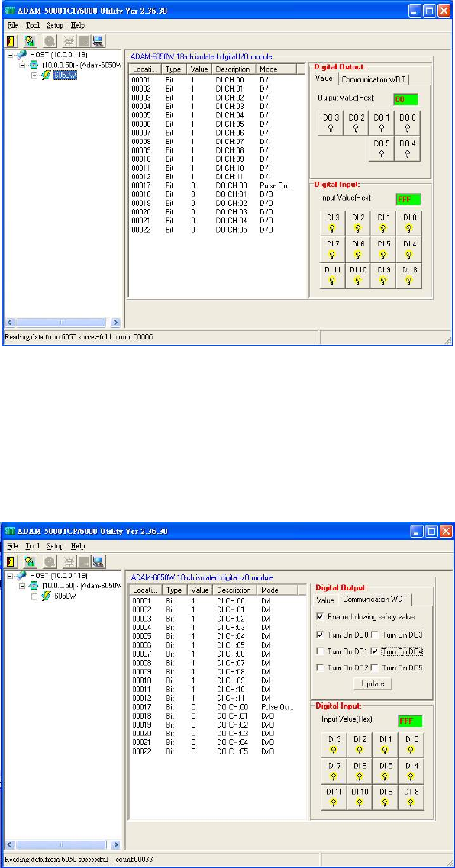Collapse (10.0.0.50) node in count:00033 window
Image resolution: width=455 pixels, height=868 pixels.
click(23, 586)
